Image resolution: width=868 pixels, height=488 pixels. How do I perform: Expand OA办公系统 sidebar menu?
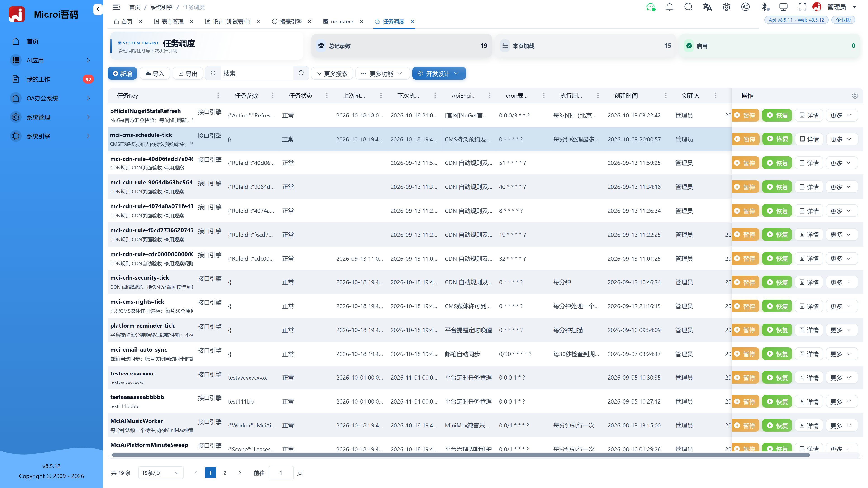(x=52, y=98)
